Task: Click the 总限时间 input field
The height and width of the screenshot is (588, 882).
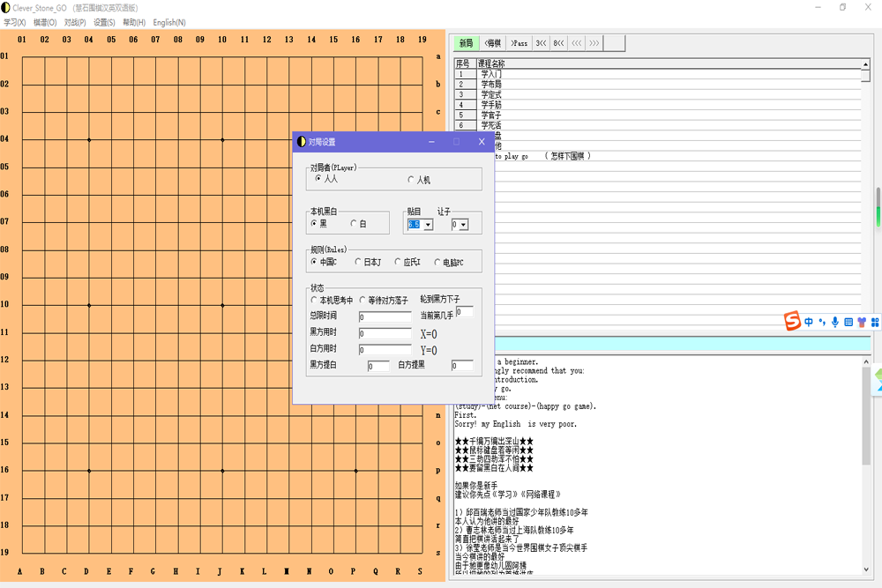Action: coord(385,317)
